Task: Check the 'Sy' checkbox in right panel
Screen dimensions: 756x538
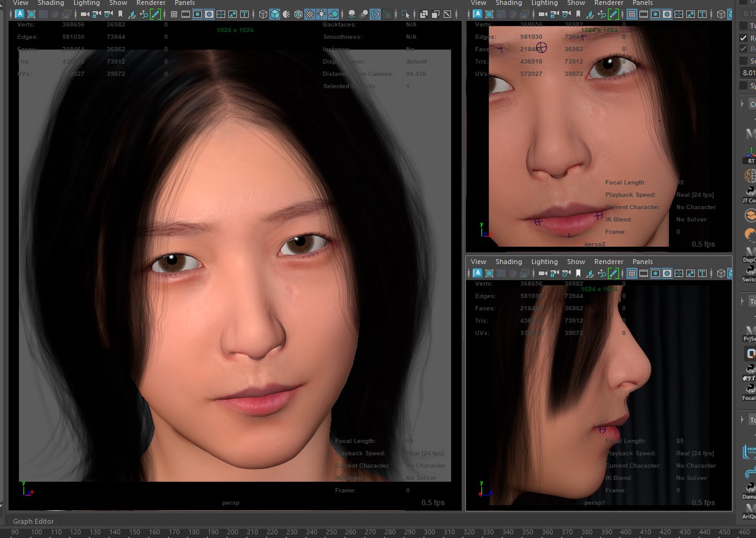Action: click(744, 86)
